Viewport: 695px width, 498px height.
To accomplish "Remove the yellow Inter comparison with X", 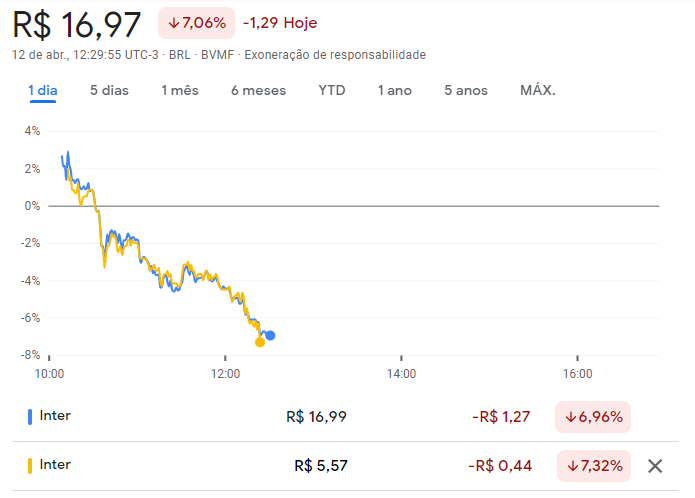I will point(655,465).
